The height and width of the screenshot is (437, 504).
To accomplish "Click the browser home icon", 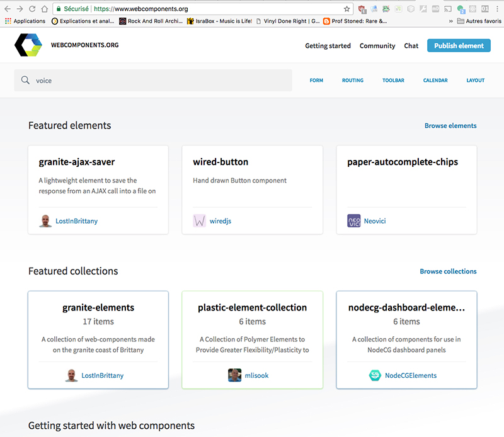I will click(x=43, y=9).
